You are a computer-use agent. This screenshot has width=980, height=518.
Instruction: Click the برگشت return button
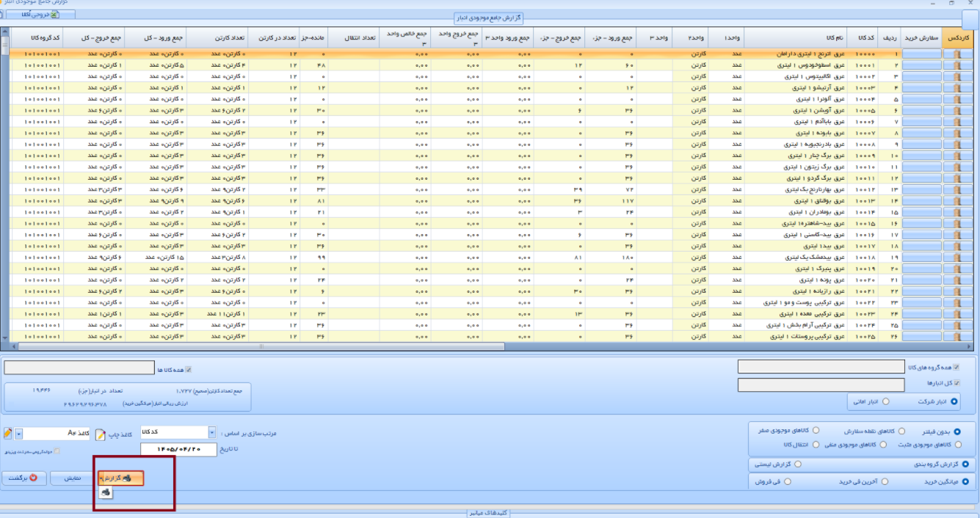[23, 478]
